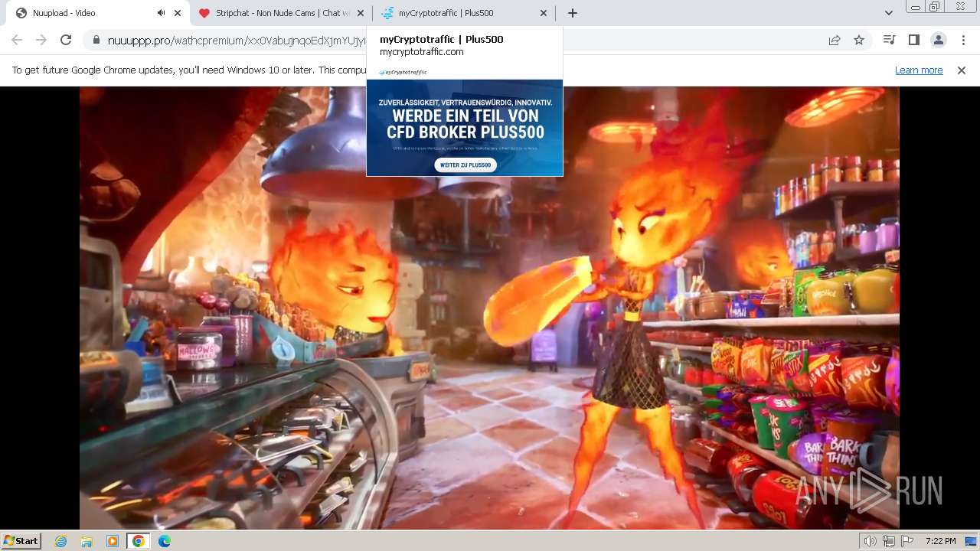Switch to the myCryptotraffic | Plus500 tab
The image size is (980, 551).
(x=465, y=13)
